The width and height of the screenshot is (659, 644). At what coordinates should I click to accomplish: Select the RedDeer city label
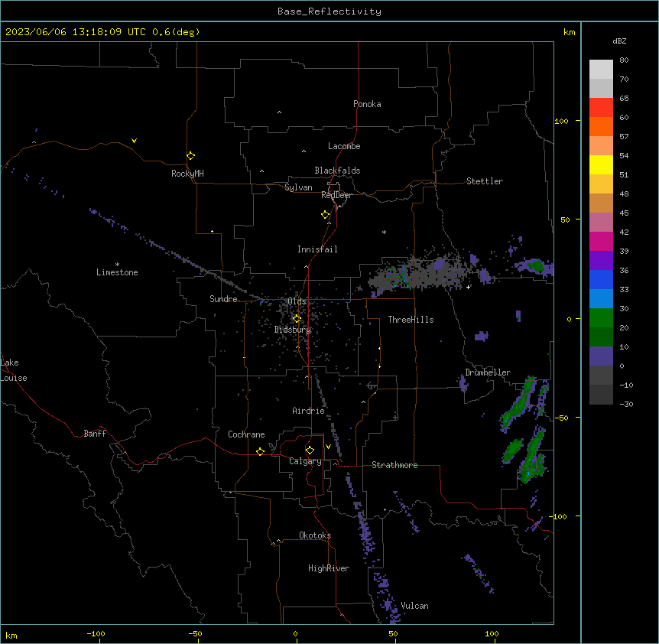click(x=336, y=195)
